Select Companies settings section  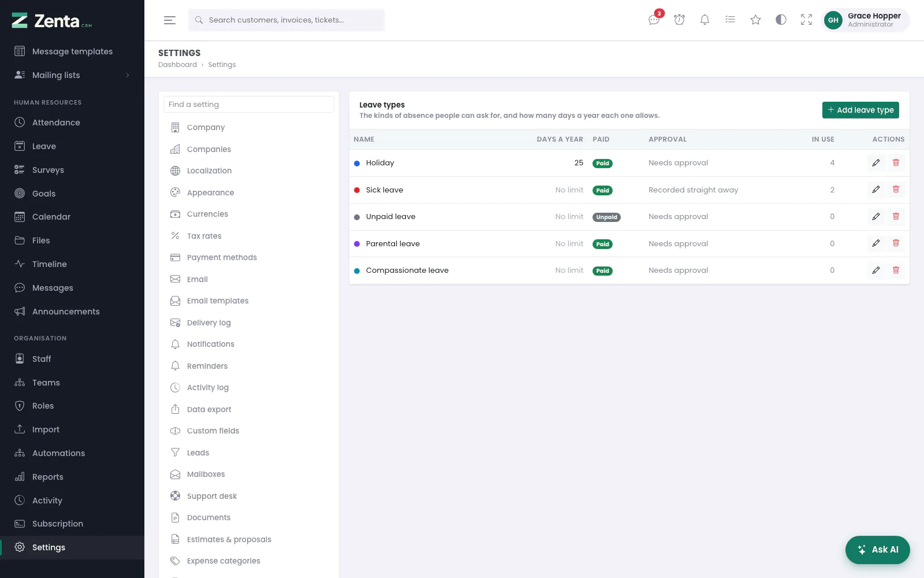click(249, 149)
